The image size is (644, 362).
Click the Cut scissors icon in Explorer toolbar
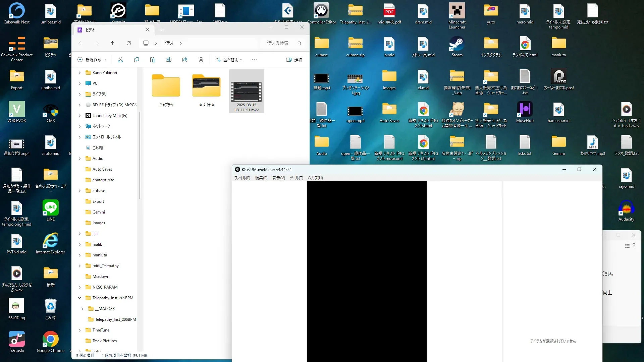[120, 60]
